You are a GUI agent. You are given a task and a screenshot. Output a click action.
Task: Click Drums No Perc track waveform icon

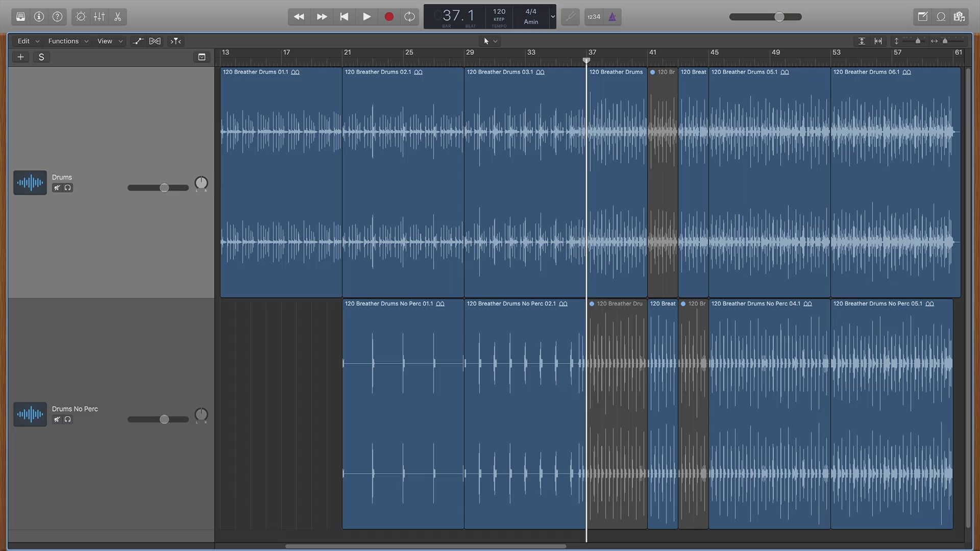tap(30, 414)
